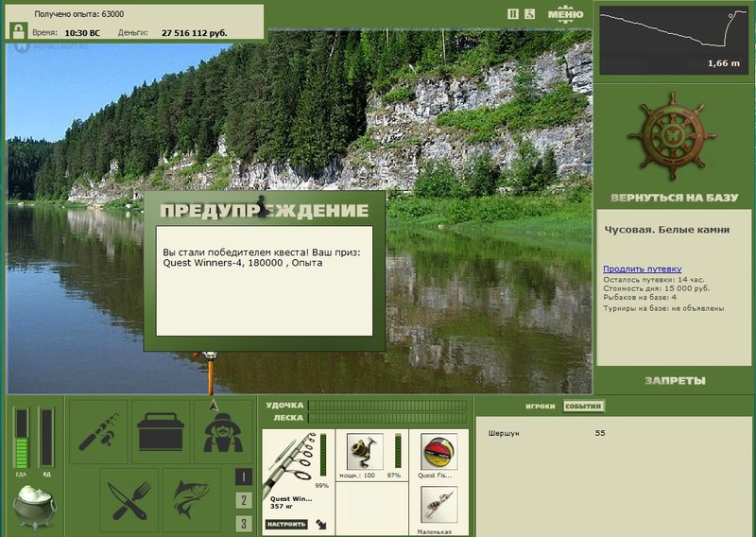Click the Продлить путевку link

(x=643, y=268)
